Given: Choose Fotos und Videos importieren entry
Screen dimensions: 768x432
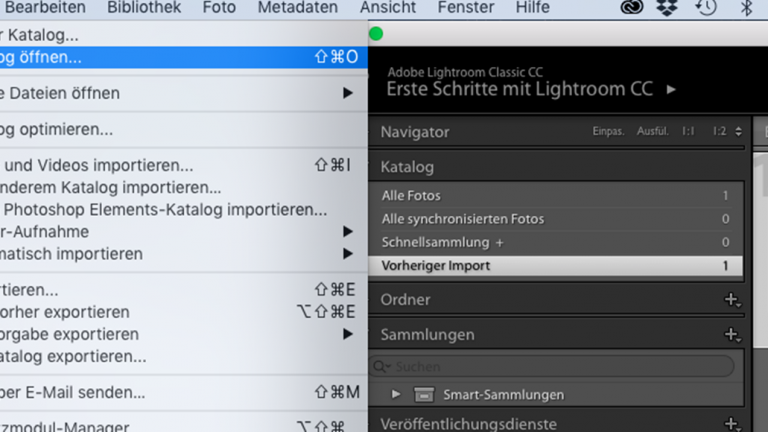Looking at the screenshot, I should [x=184, y=166].
